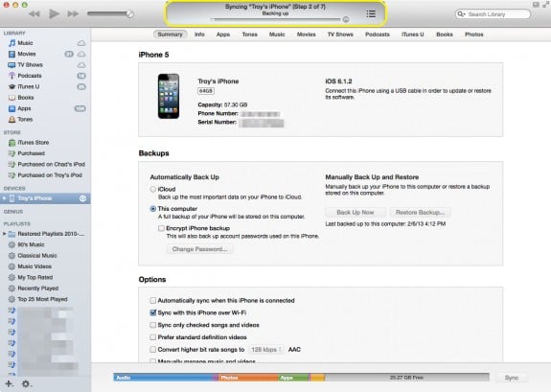This screenshot has width=551, height=392.
Task: Click the Search Library field
Action: 493,14
